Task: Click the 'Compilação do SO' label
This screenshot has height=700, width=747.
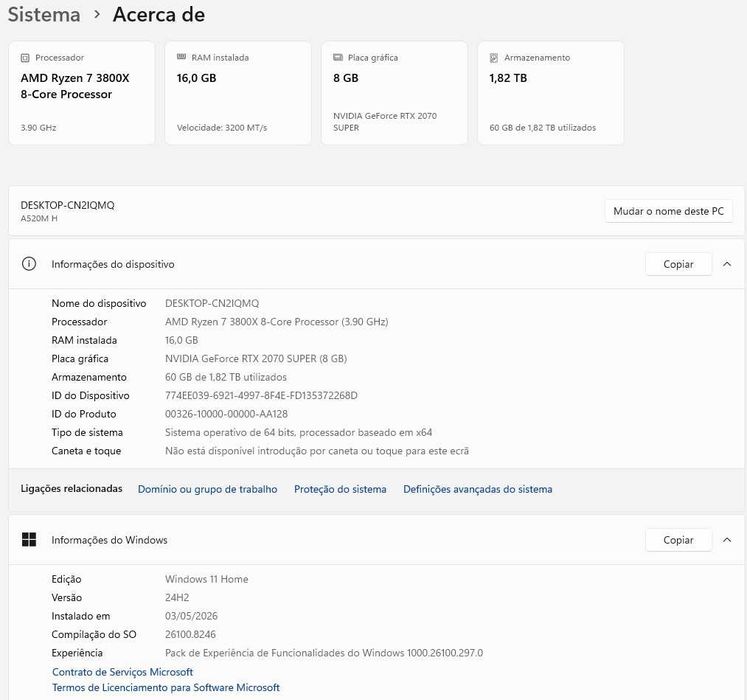Action: point(94,634)
